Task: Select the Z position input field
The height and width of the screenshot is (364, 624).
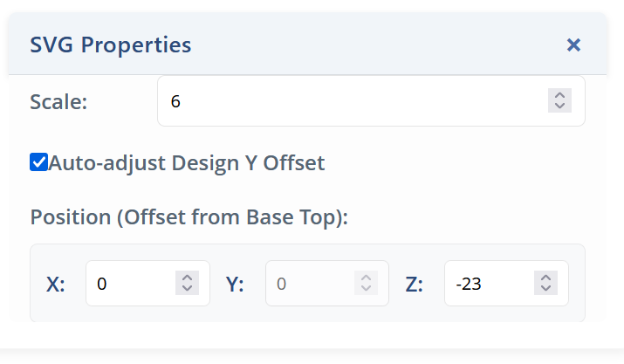Action: [x=490, y=284]
